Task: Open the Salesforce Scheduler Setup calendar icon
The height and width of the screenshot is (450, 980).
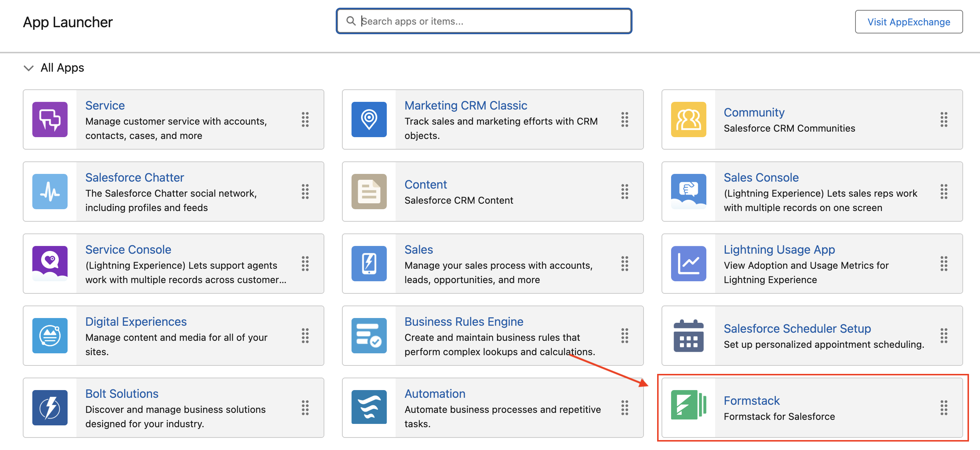Action: pyautogui.click(x=688, y=335)
